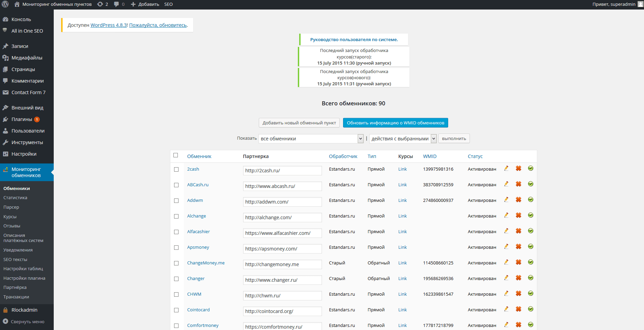Click the 'Пожалуйста, обновитесь' link
This screenshot has width=644, height=330.
pos(158,25)
